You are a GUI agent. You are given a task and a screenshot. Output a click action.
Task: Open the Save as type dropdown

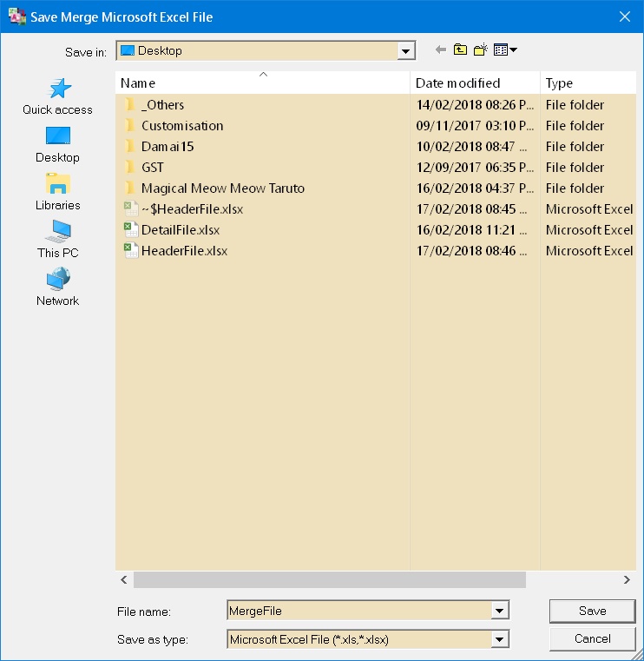point(499,639)
